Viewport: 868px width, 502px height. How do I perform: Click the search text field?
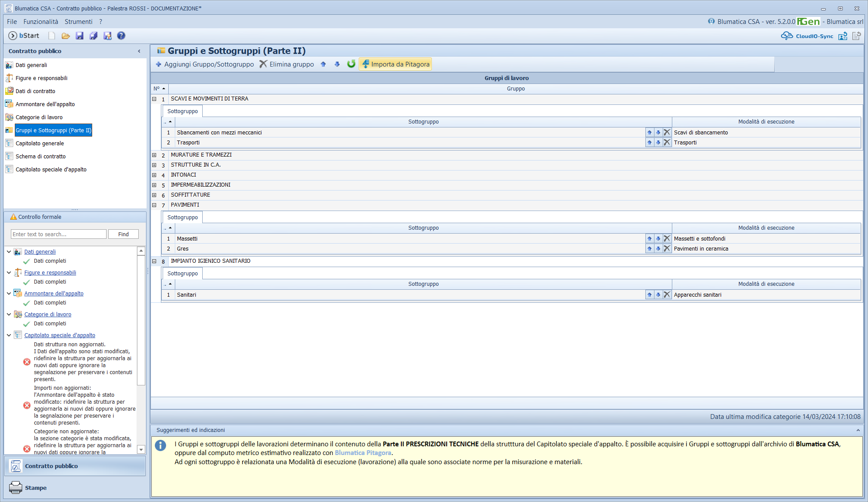click(x=59, y=234)
